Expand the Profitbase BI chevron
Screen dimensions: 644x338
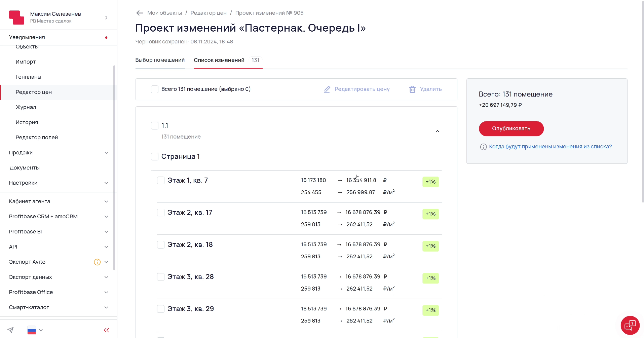(106, 232)
